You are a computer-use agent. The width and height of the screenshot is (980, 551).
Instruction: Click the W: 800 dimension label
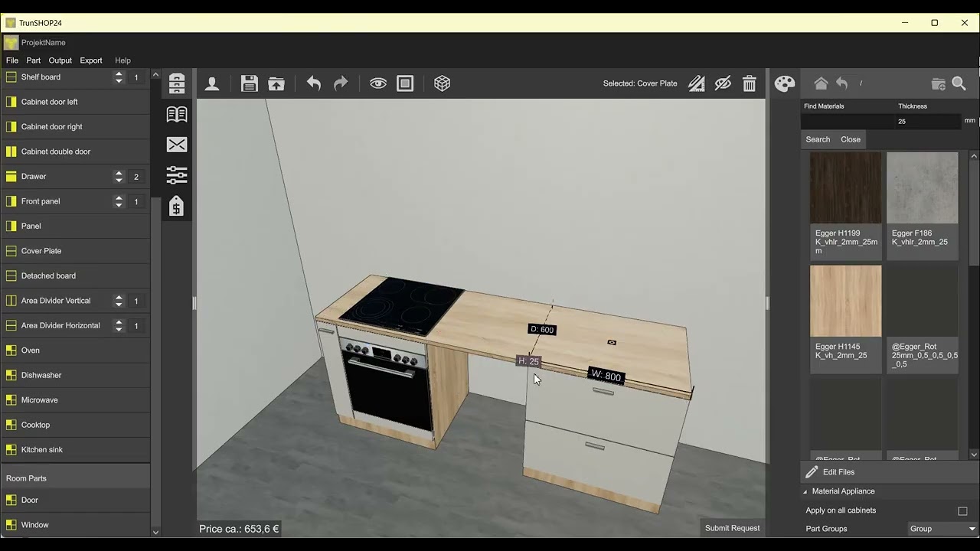(606, 376)
